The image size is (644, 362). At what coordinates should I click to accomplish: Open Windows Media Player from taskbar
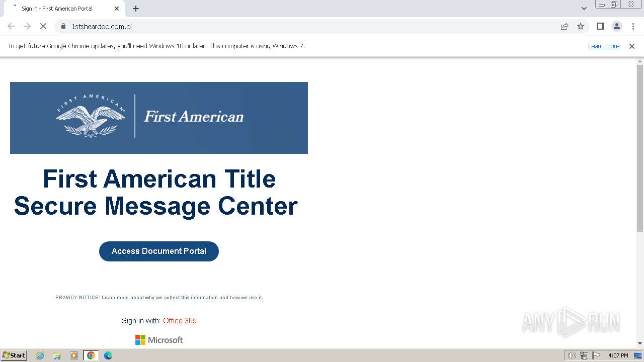[74, 355]
